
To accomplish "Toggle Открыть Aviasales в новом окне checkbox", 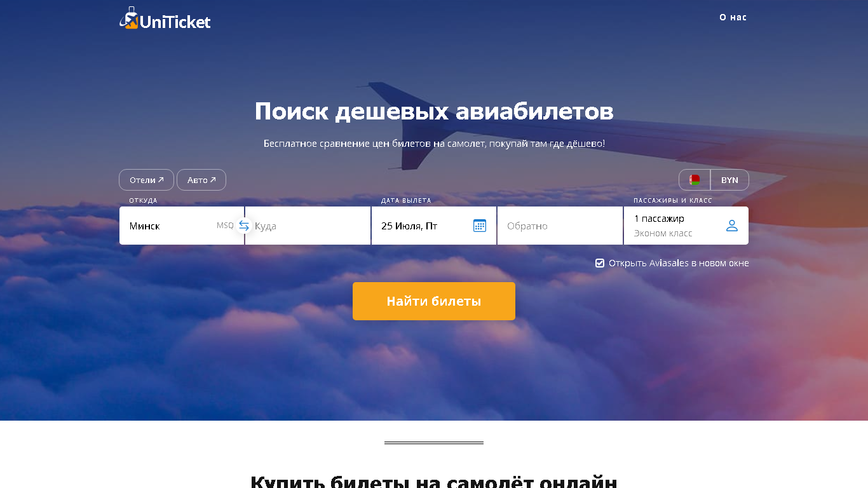I will click(x=600, y=263).
